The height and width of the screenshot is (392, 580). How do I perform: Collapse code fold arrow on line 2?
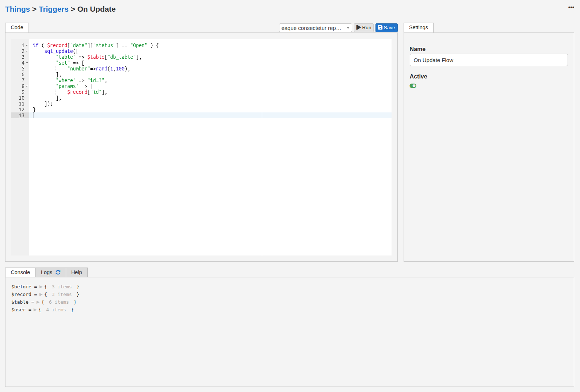[x=27, y=51]
